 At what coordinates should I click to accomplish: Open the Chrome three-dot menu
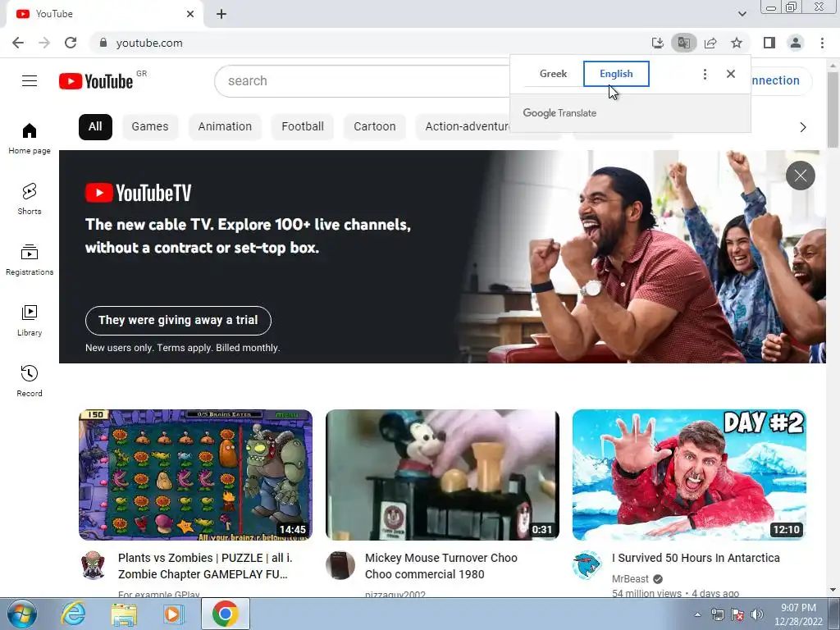coord(822,43)
